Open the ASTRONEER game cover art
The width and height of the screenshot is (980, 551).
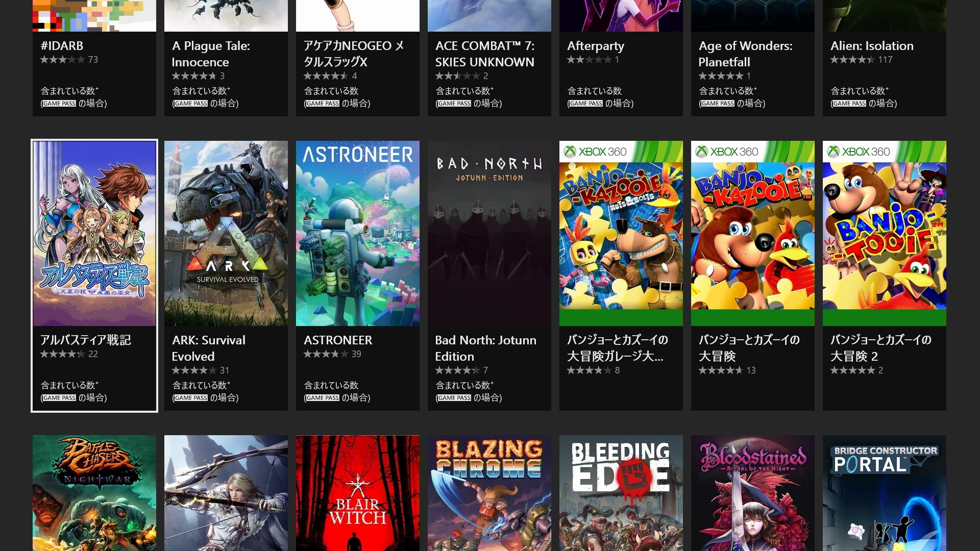(x=357, y=233)
